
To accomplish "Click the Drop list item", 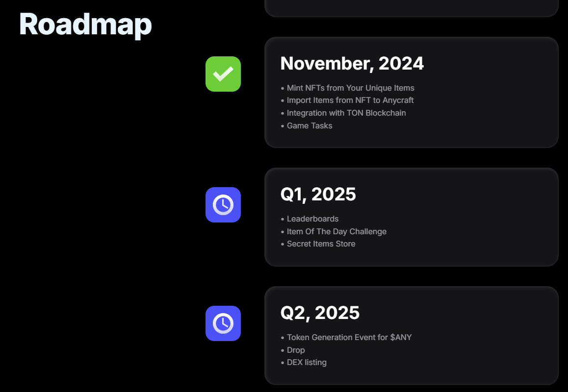I will click(x=296, y=350).
